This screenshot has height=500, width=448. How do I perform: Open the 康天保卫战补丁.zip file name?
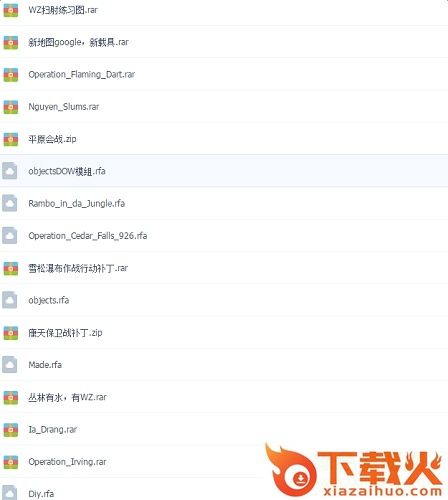point(65,333)
